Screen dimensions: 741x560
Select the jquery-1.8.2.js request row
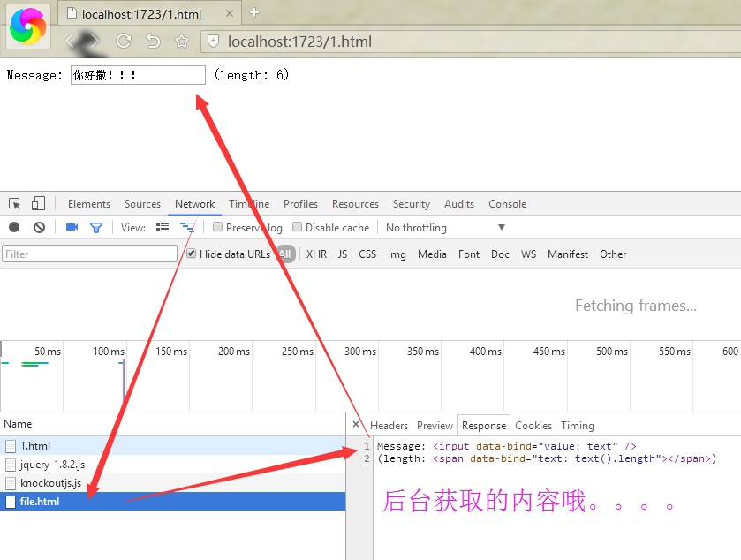tap(172, 464)
